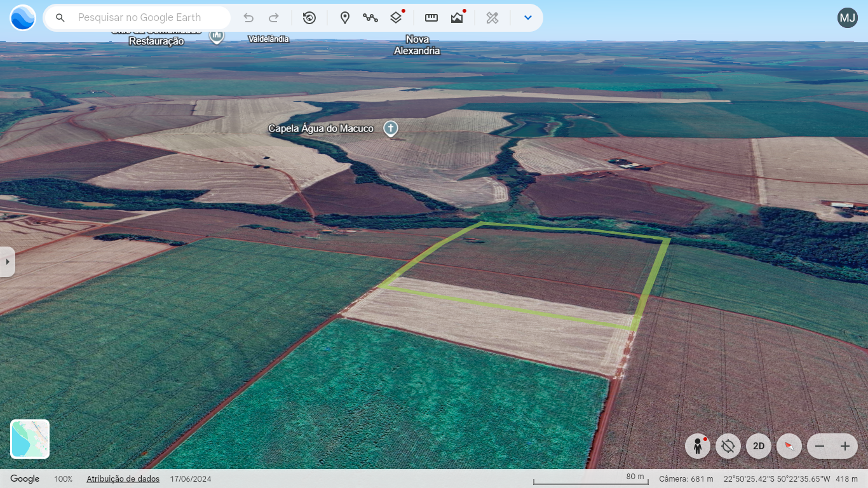Open the elevation profile tool

click(457, 18)
